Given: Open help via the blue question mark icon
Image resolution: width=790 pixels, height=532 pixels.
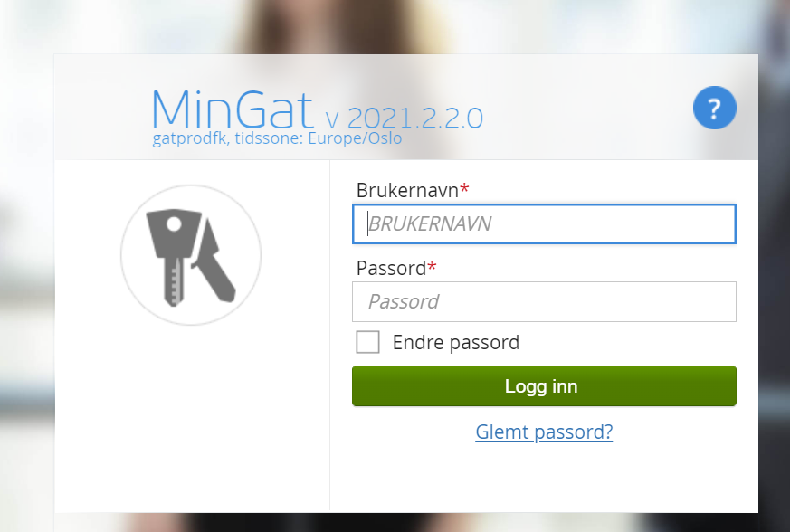Looking at the screenshot, I should 714,108.
